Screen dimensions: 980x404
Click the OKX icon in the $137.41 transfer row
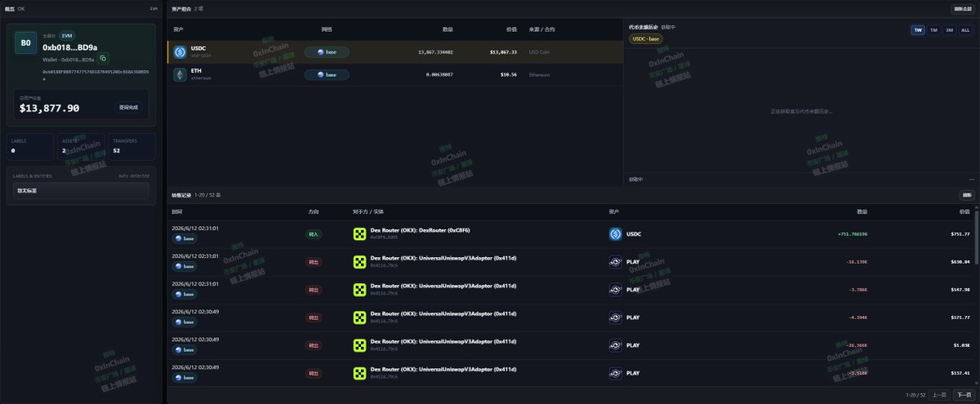click(x=359, y=373)
